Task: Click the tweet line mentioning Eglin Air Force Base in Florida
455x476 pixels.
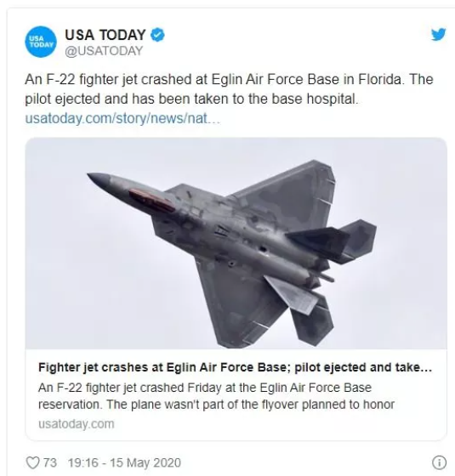Action: pos(229,80)
